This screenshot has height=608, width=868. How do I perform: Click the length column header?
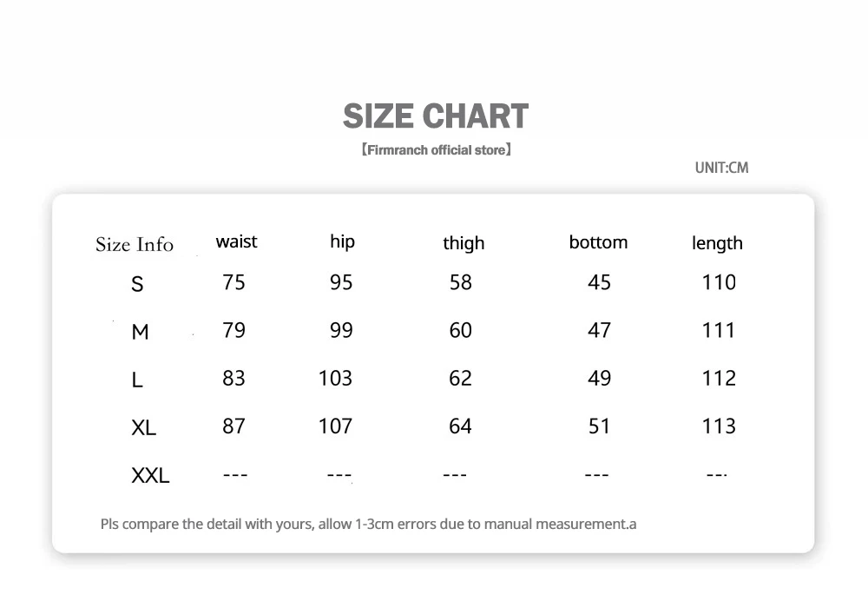(x=717, y=243)
